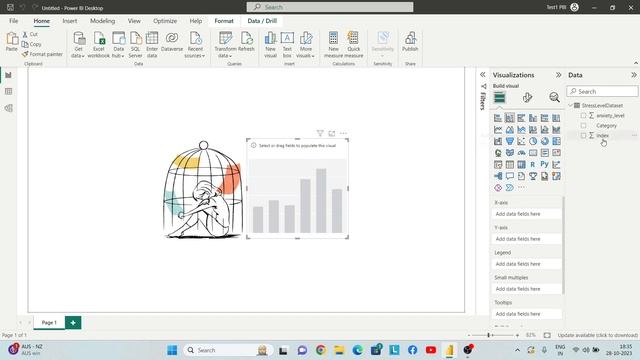Switch to Report view in left sidebar
Screen dimensions: 640x360
(8, 75)
